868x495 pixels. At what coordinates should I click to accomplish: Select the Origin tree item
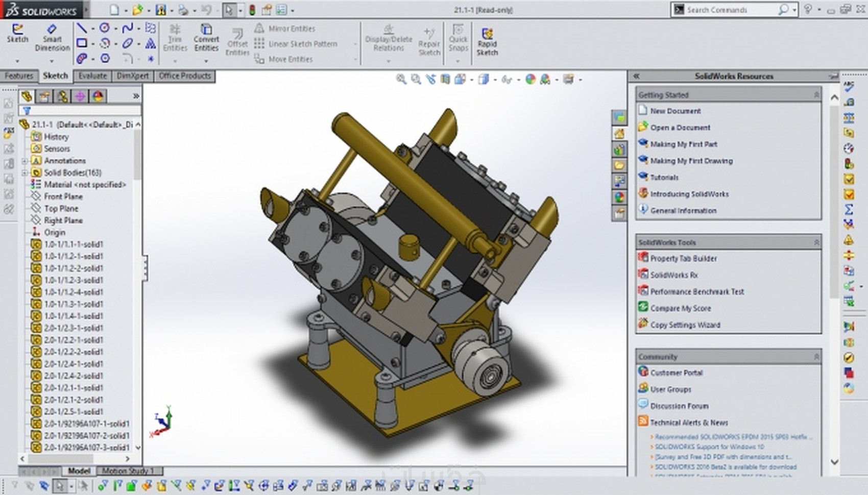55,232
